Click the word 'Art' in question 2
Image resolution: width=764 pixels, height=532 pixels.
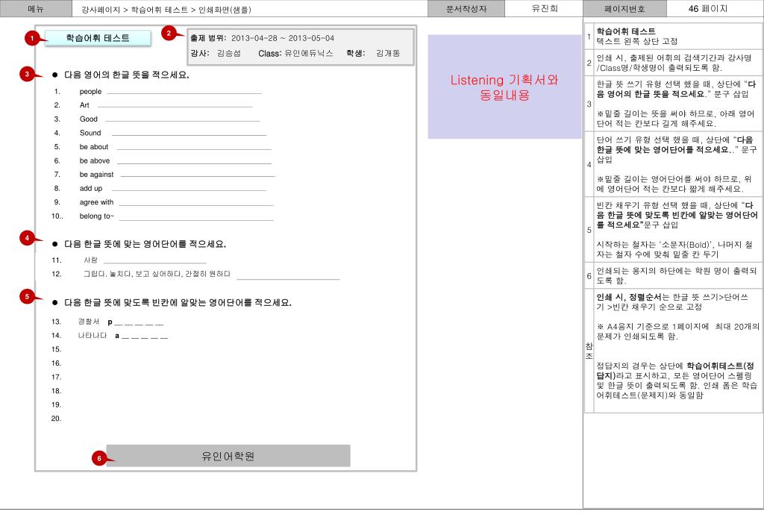point(84,105)
